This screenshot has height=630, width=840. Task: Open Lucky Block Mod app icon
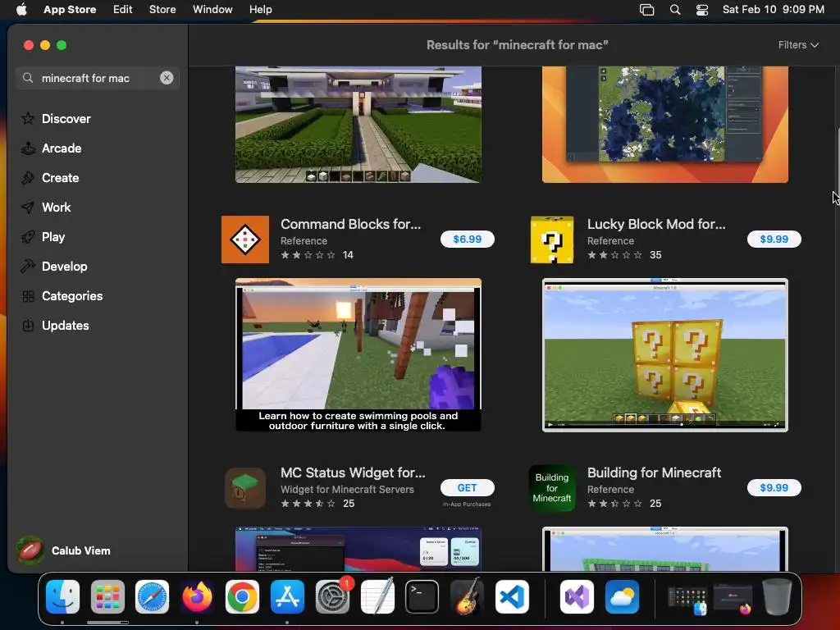point(552,240)
